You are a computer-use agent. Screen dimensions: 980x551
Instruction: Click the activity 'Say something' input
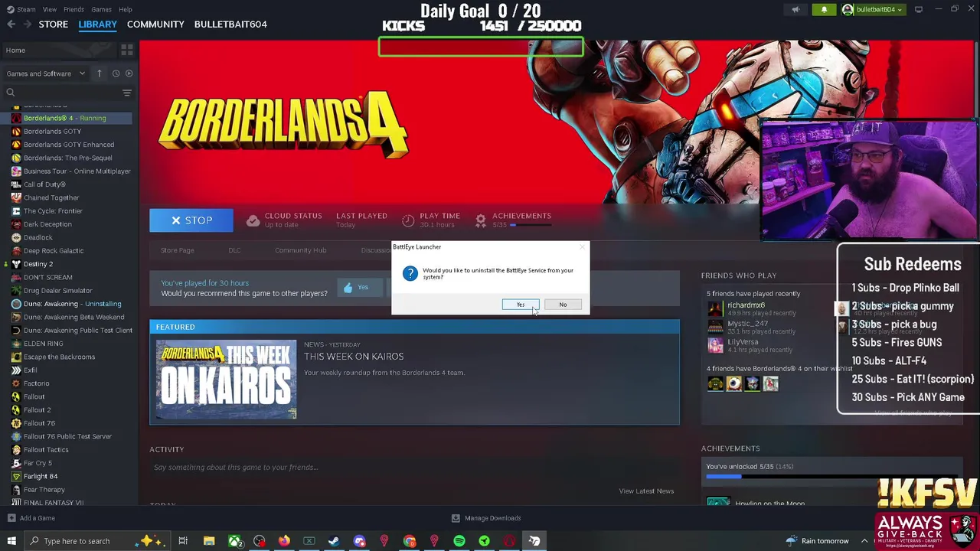tap(413, 468)
